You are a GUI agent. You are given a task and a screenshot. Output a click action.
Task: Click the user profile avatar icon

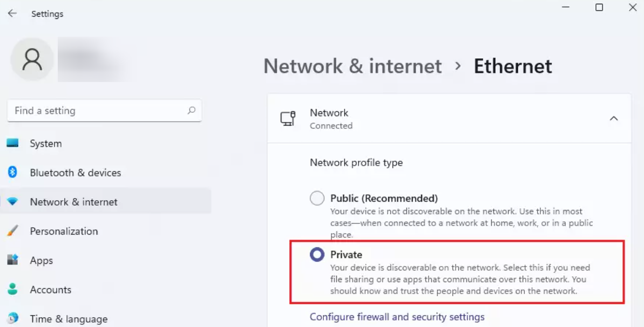click(32, 59)
